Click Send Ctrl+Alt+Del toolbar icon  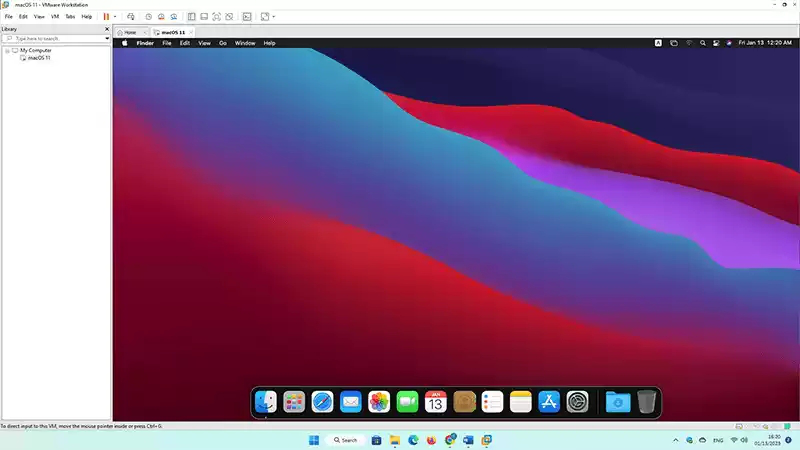131,17
